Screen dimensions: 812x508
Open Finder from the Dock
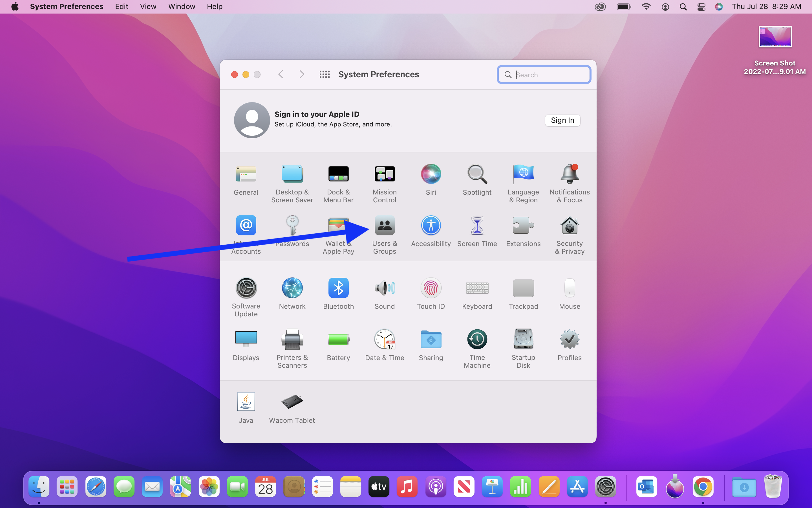click(x=39, y=486)
